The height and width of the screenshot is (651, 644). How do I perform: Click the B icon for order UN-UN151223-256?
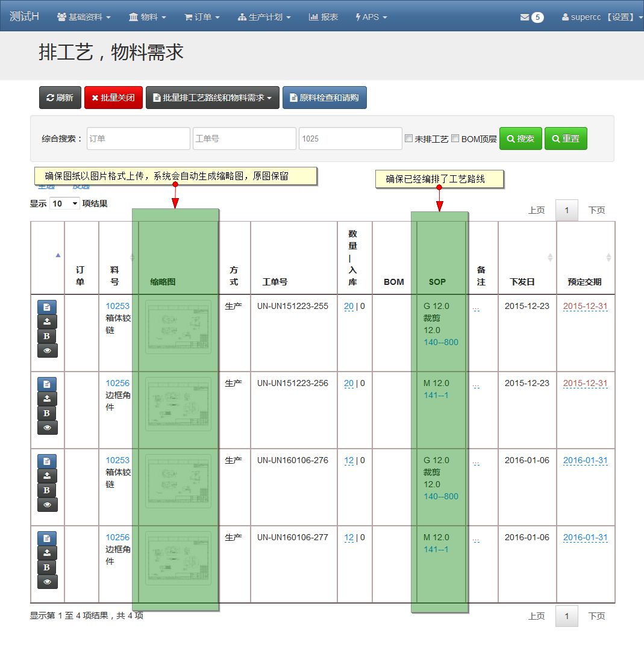[47, 413]
